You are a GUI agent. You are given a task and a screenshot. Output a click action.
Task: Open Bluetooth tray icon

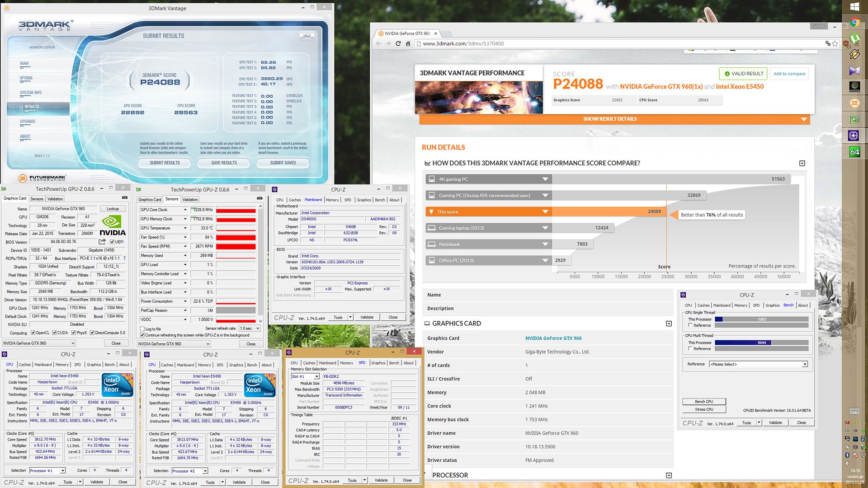847,455
